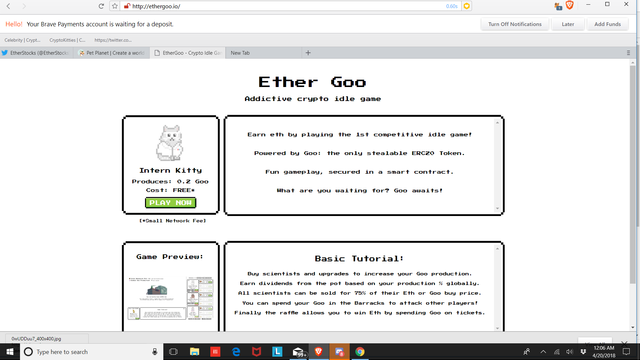Open the Brave Shields lion icon
The width and height of the screenshot is (640, 360).
[x=570, y=5]
